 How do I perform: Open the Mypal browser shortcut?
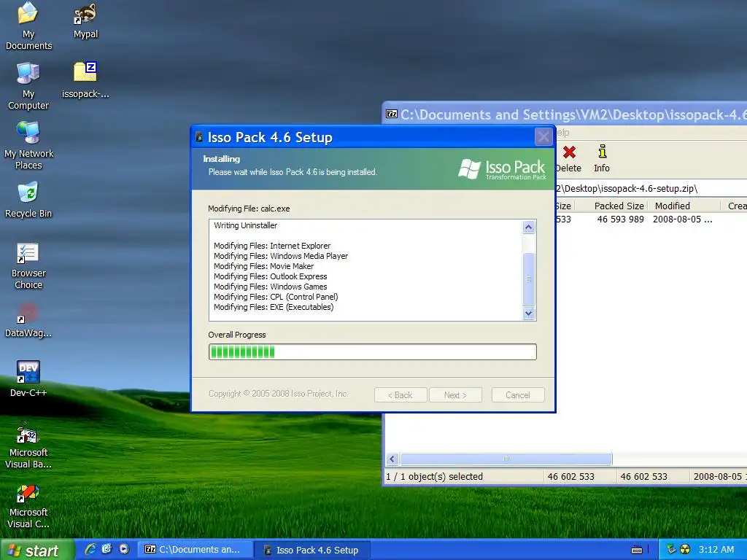(x=85, y=21)
